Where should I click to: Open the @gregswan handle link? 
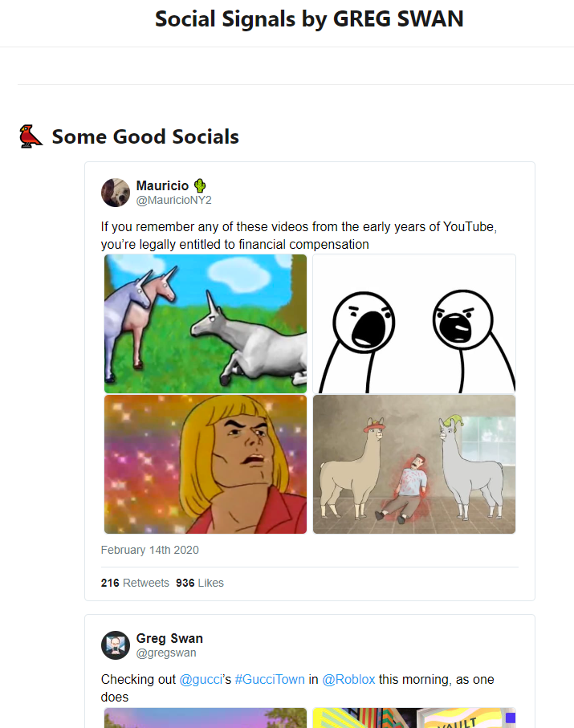point(166,653)
